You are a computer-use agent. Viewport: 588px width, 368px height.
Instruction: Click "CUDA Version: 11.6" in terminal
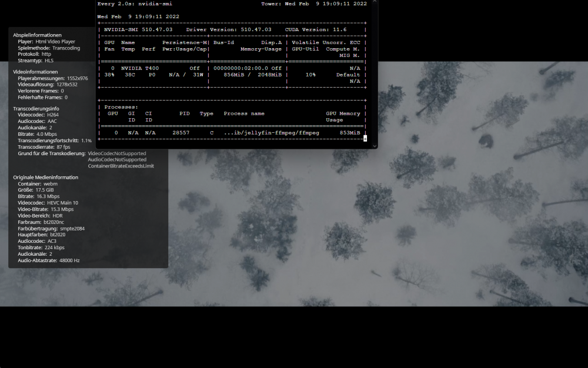coord(316,29)
